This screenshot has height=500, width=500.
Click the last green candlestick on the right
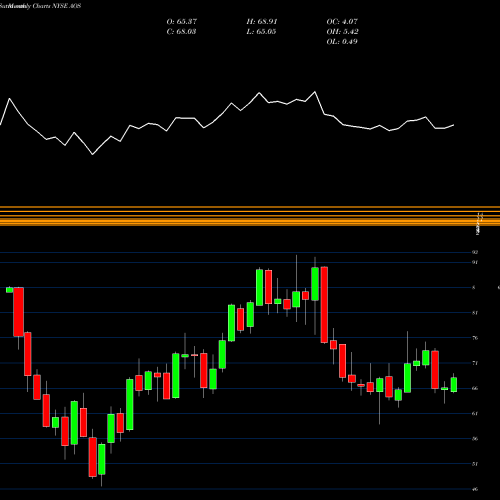coord(454,385)
